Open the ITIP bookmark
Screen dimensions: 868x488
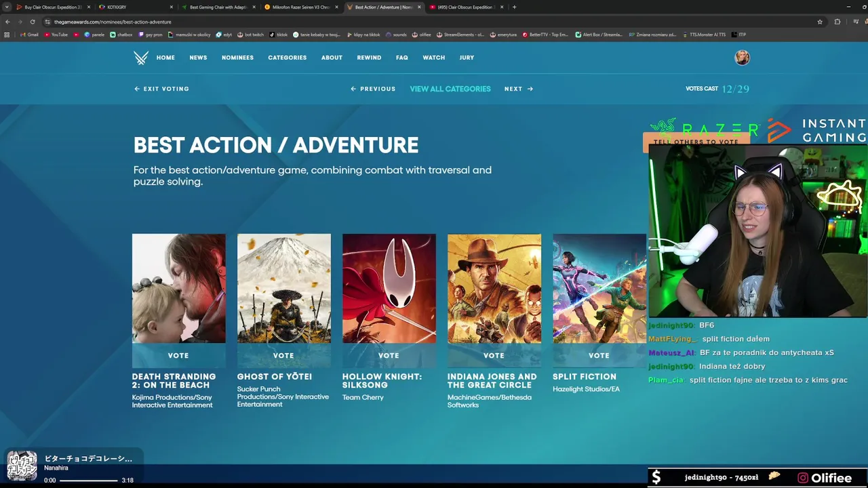739,35
